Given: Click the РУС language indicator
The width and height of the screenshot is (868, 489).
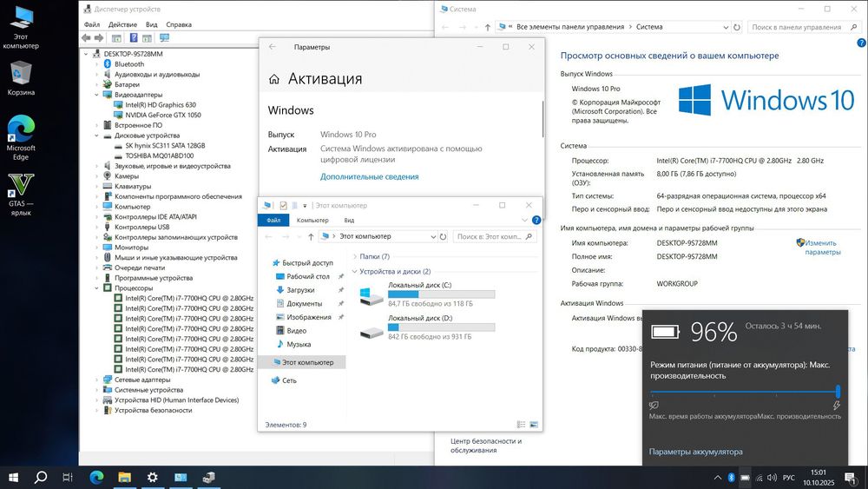Looking at the screenshot, I should click(788, 478).
